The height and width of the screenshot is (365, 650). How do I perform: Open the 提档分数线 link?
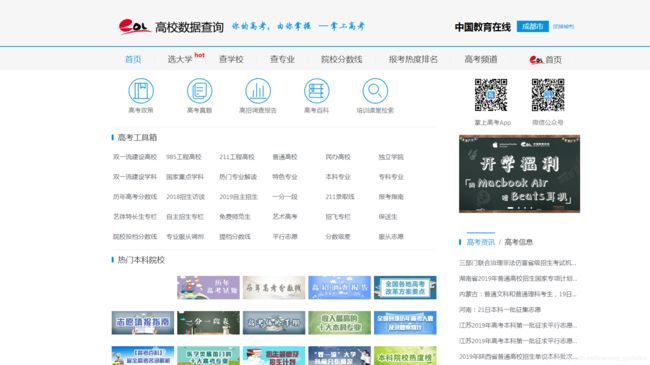point(235,236)
